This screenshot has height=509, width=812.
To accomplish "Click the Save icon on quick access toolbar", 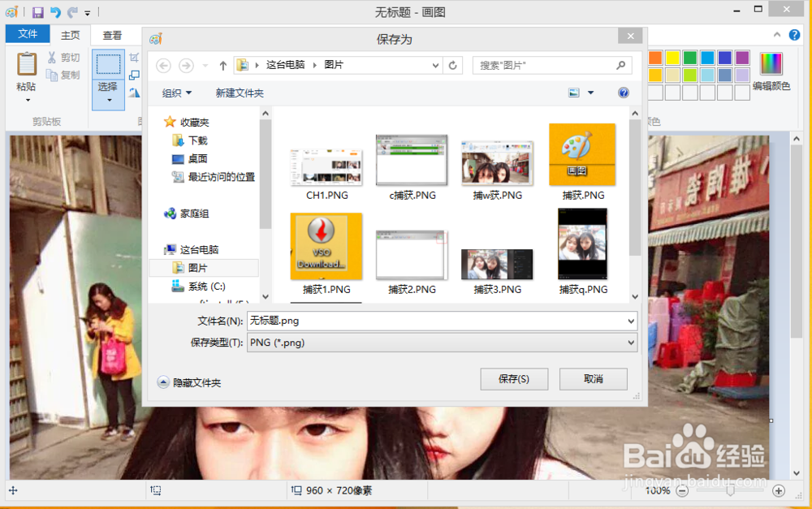I will 38,12.
